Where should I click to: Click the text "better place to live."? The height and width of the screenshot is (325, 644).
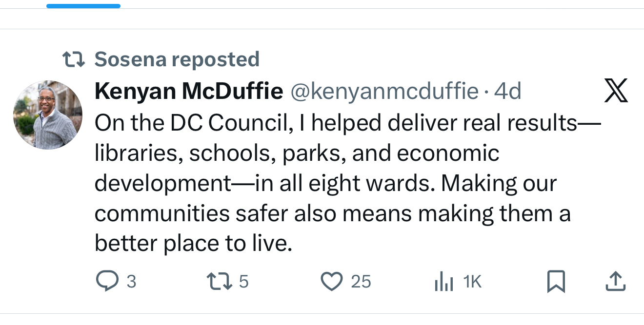pos(193,243)
